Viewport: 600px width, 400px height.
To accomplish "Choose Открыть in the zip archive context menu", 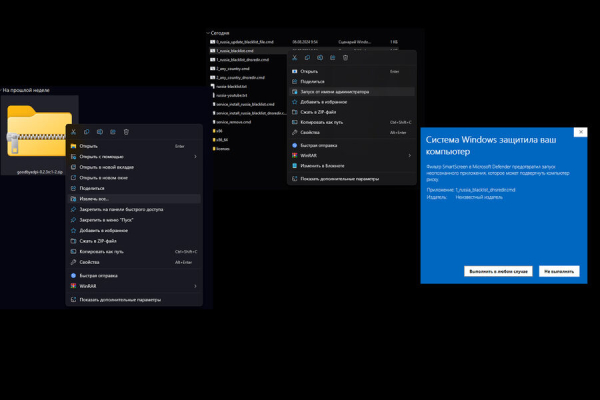I will tap(134, 146).
